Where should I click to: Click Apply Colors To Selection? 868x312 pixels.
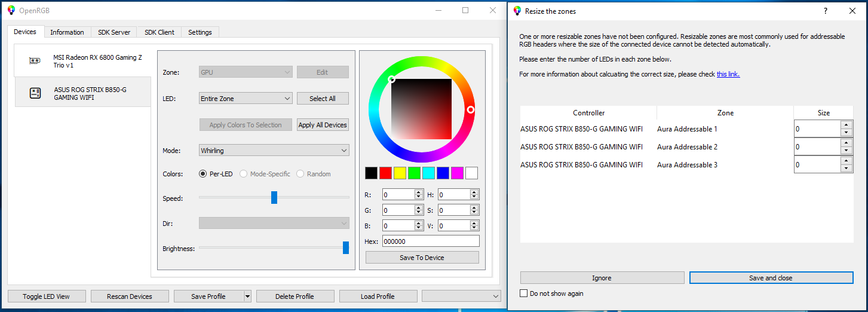[246, 125]
